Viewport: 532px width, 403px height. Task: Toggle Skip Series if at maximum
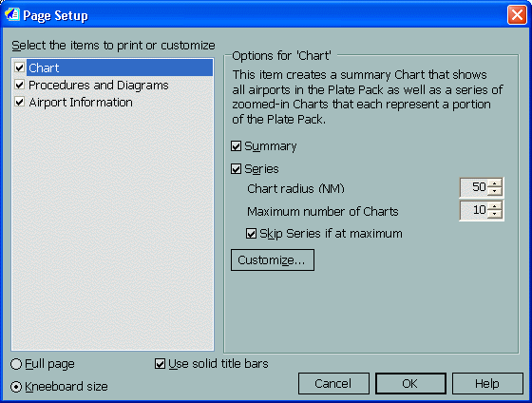pyautogui.click(x=251, y=234)
